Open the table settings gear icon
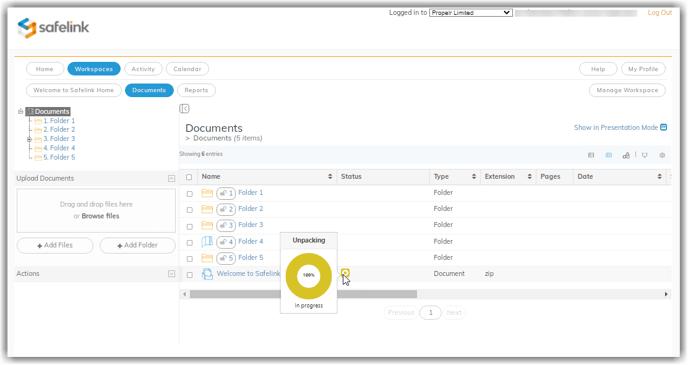The width and height of the screenshot is (688, 365). tap(662, 155)
